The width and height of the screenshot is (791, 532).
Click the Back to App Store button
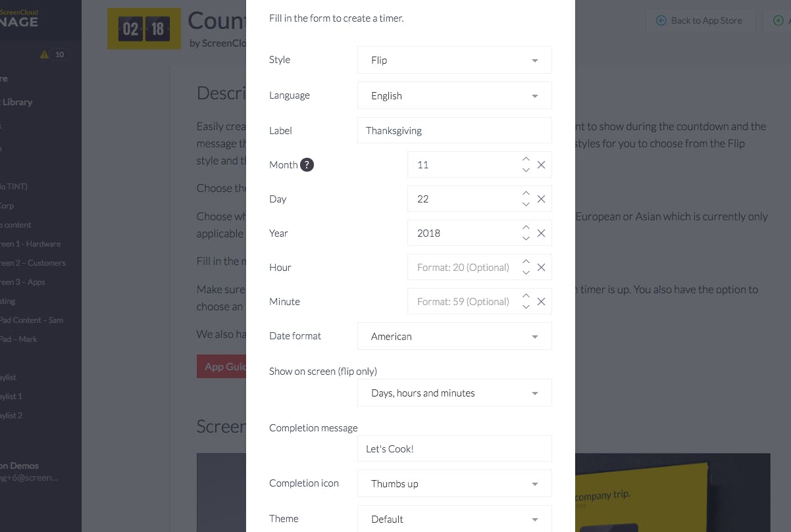click(x=700, y=20)
